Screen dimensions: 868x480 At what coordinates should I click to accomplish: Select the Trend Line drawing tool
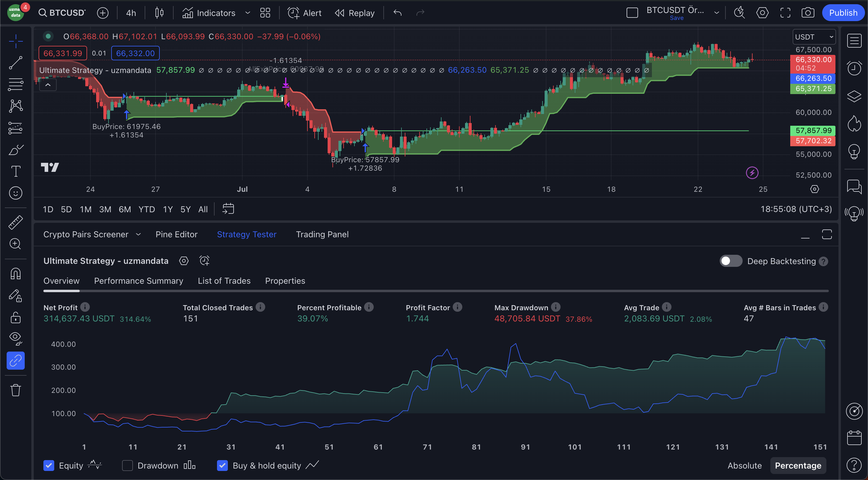[x=16, y=63]
